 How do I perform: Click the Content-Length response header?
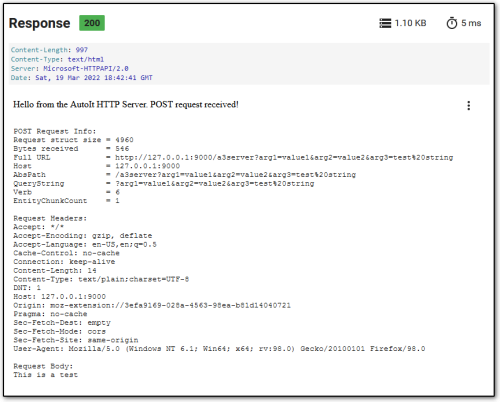click(x=49, y=50)
